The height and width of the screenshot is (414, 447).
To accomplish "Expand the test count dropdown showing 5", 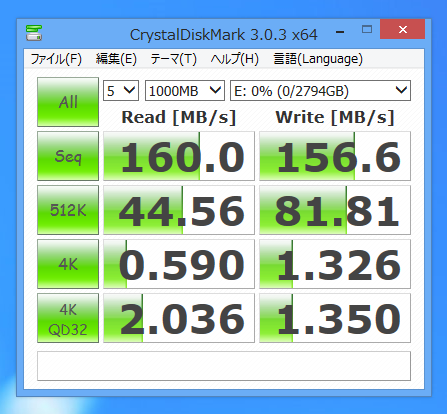I will (x=121, y=91).
